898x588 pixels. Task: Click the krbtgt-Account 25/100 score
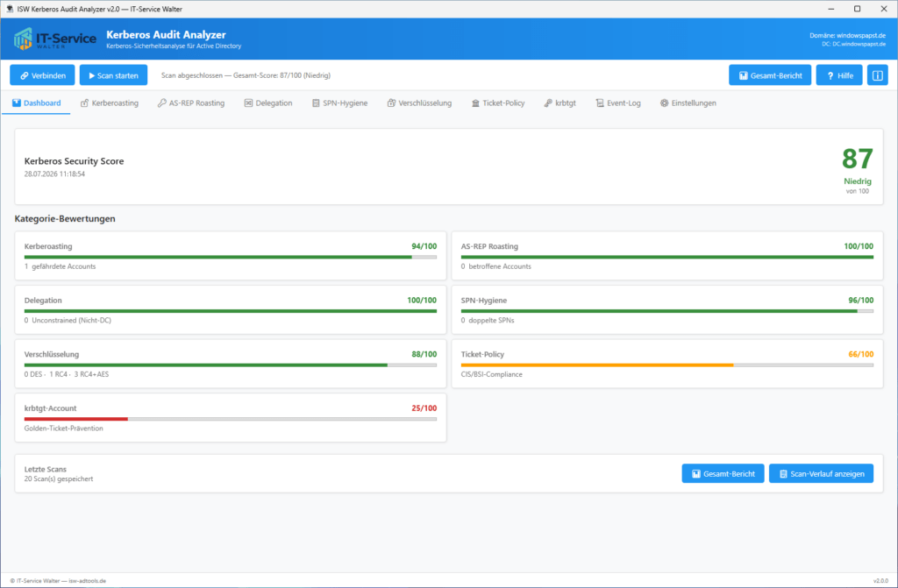[424, 407]
